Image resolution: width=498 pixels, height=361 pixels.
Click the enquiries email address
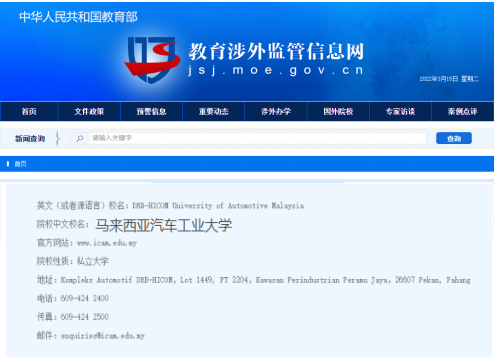point(103,336)
